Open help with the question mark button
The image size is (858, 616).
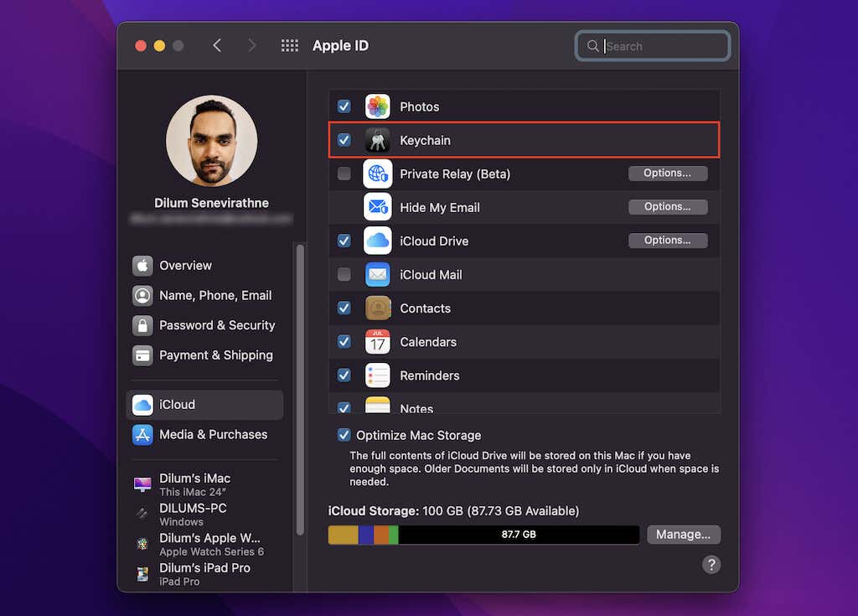pos(711,565)
